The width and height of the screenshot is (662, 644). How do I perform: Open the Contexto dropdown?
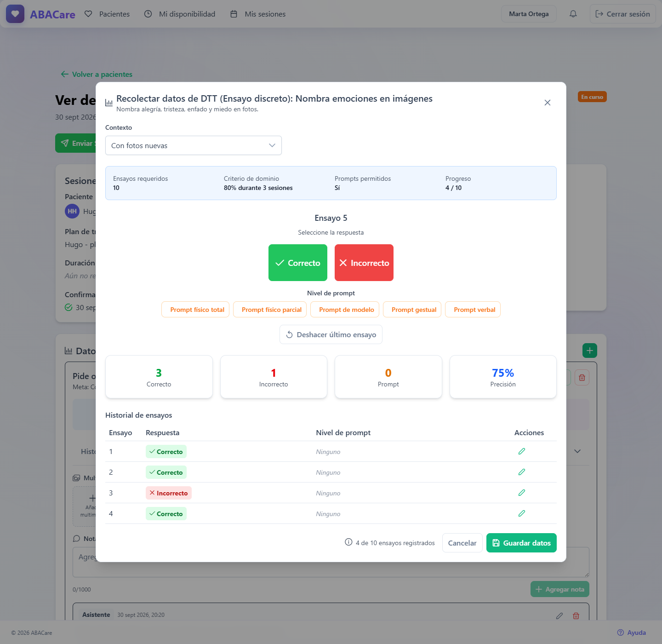click(194, 145)
